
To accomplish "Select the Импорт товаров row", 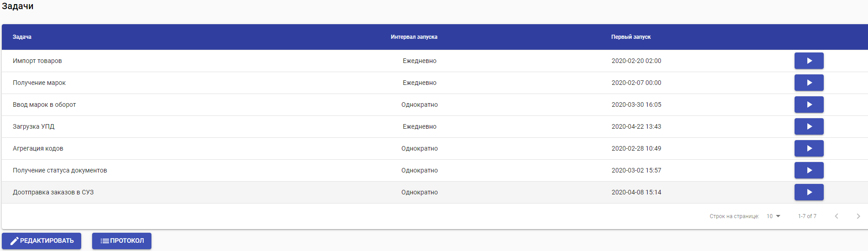I will pyautogui.click(x=37, y=61).
